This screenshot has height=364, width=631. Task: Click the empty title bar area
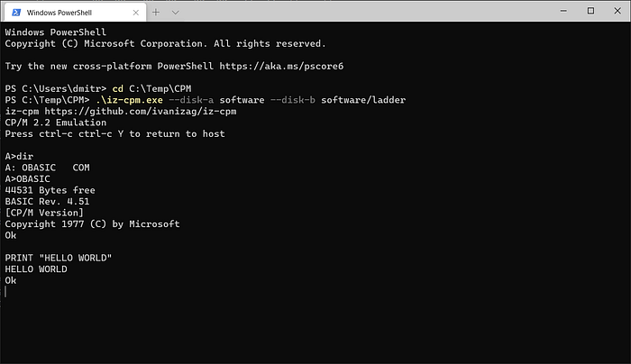361,11
